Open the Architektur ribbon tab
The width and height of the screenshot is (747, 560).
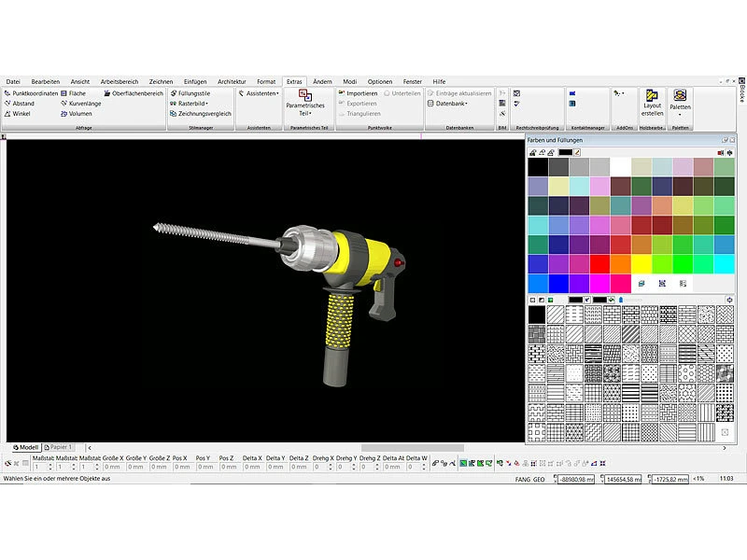pos(232,82)
